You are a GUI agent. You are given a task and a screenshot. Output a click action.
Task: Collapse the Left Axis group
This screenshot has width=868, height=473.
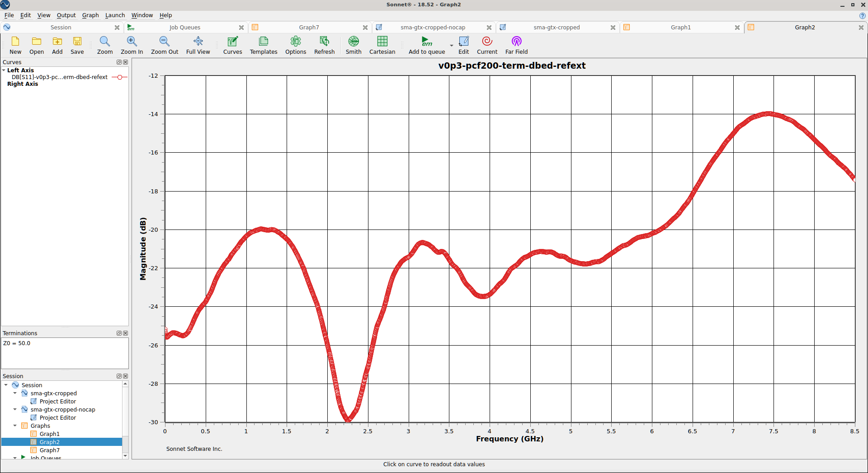pos(4,70)
